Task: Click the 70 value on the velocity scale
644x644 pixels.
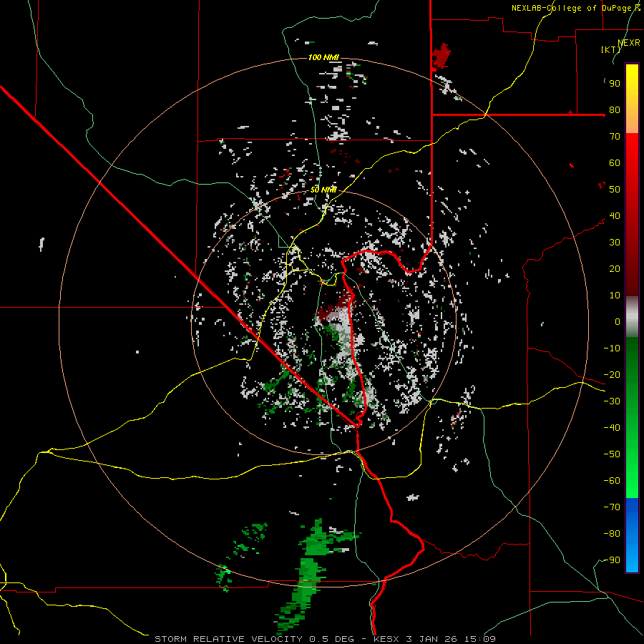Action: coord(615,137)
